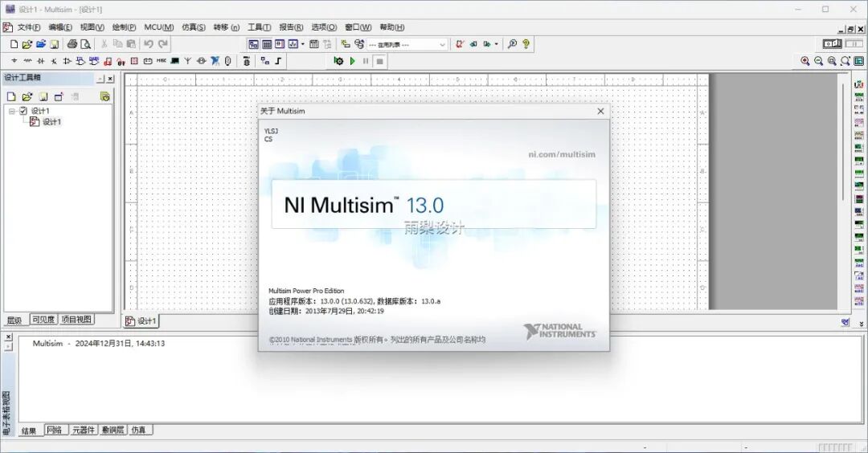Screen dimensions: 868x453
Task: Collapse the 设计1 tree node
Action: [x=11, y=111]
